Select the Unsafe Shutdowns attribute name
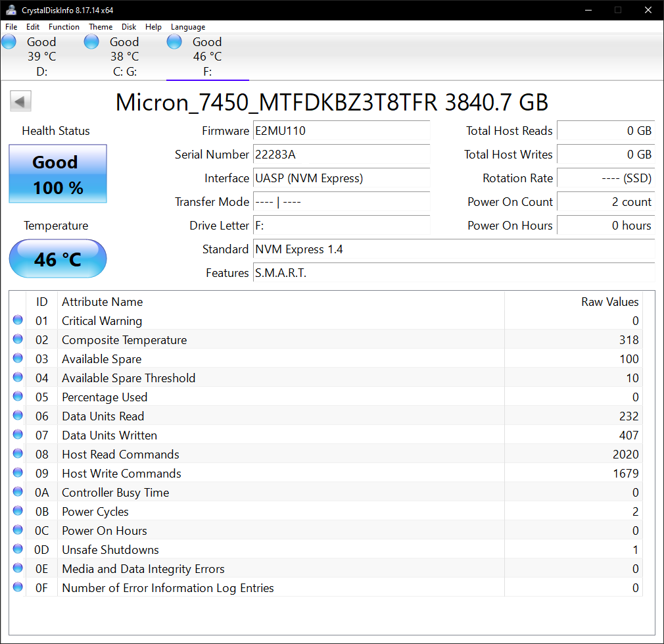The width and height of the screenshot is (664, 644). point(110,549)
